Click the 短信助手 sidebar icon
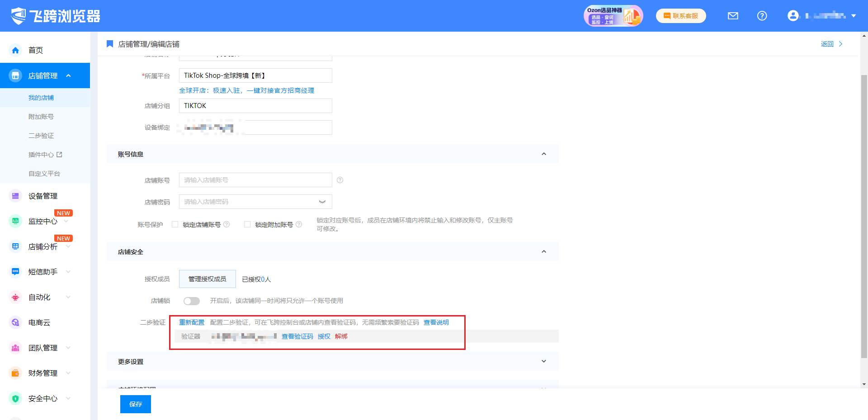Viewport: 868px width, 420px height. 15,272
